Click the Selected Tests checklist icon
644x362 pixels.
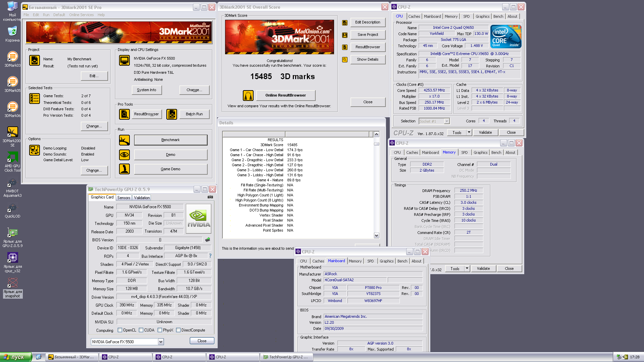(35, 99)
